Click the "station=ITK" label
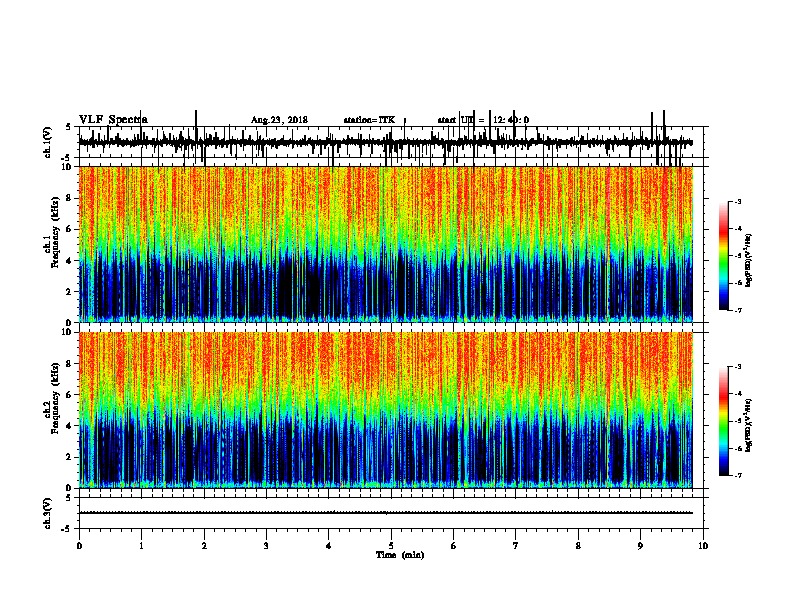 pos(369,120)
